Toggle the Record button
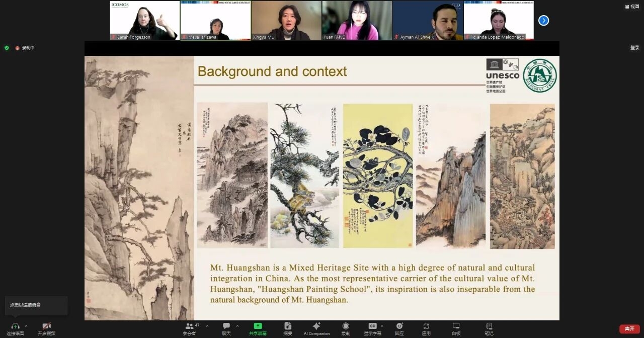The image size is (644, 338). pyautogui.click(x=346, y=326)
